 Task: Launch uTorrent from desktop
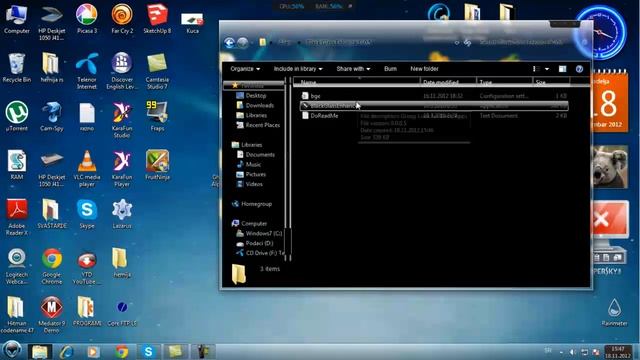tap(17, 116)
